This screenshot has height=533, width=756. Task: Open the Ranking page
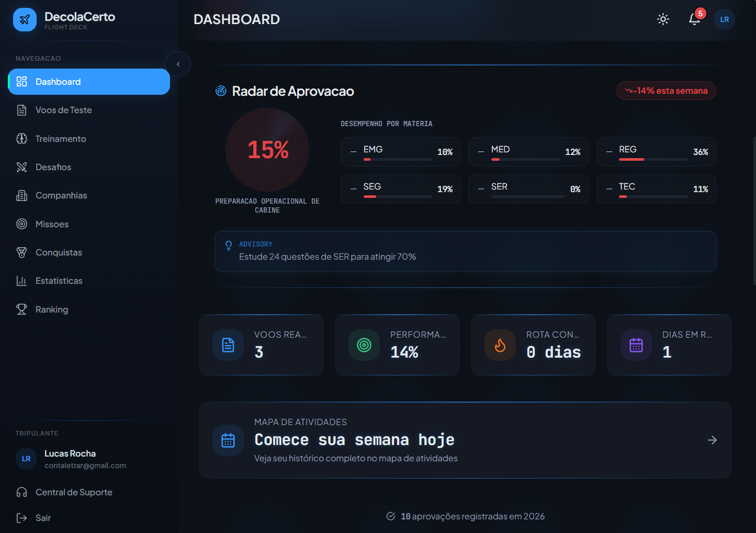89,309
